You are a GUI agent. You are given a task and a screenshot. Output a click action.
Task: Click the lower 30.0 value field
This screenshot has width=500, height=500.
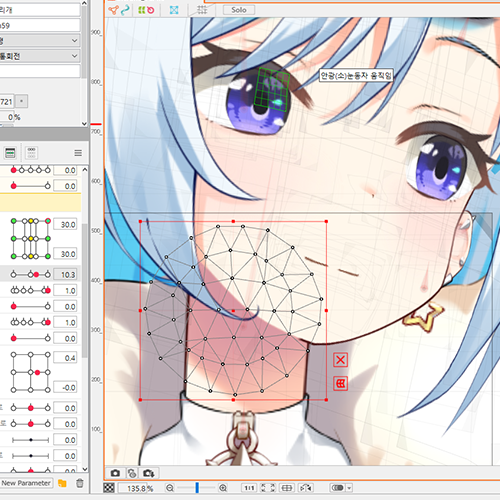(x=65, y=254)
